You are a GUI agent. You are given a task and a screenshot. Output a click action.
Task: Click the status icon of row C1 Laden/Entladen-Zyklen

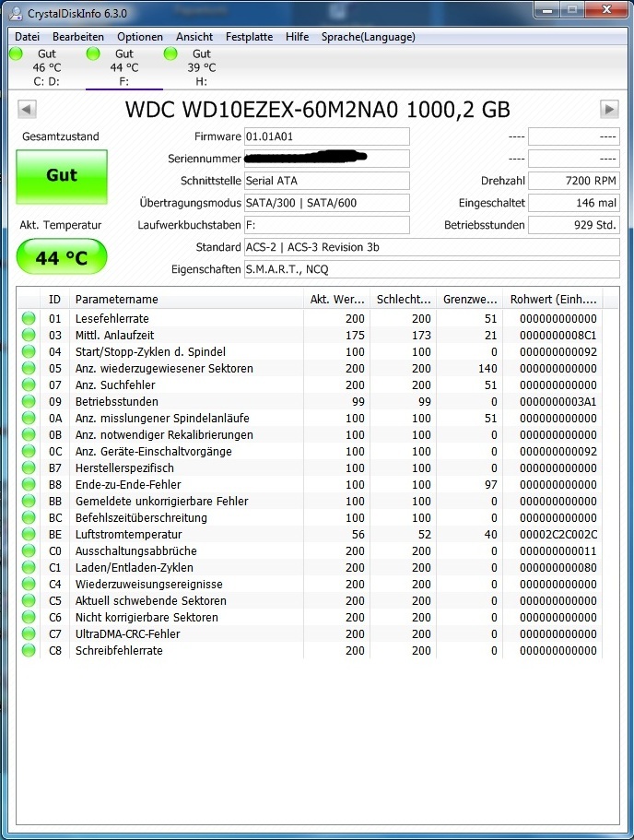29,567
